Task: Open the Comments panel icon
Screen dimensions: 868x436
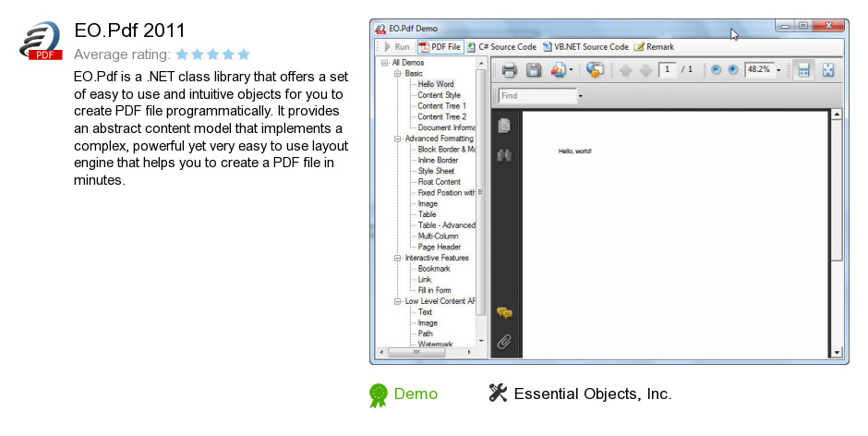Action: tap(504, 313)
